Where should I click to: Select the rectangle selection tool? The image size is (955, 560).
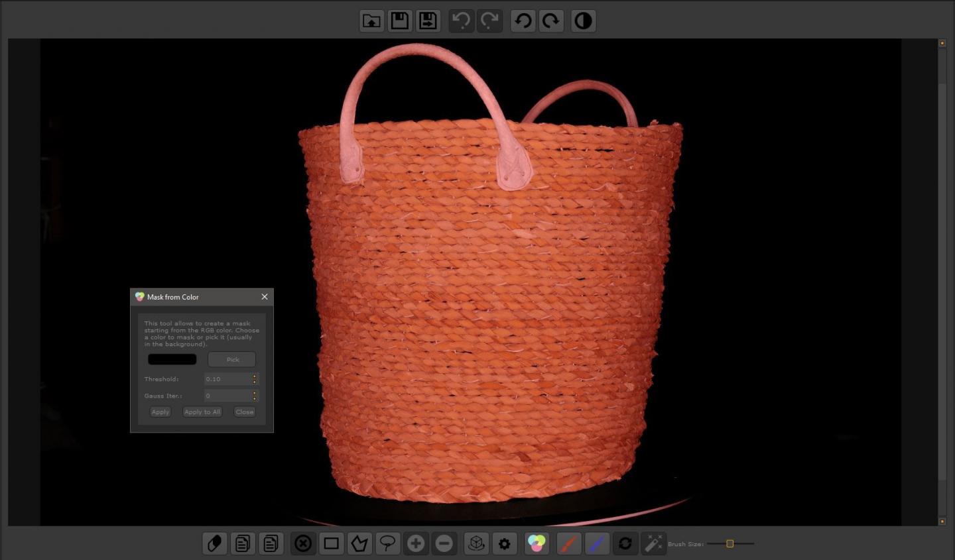pos(332,543)
